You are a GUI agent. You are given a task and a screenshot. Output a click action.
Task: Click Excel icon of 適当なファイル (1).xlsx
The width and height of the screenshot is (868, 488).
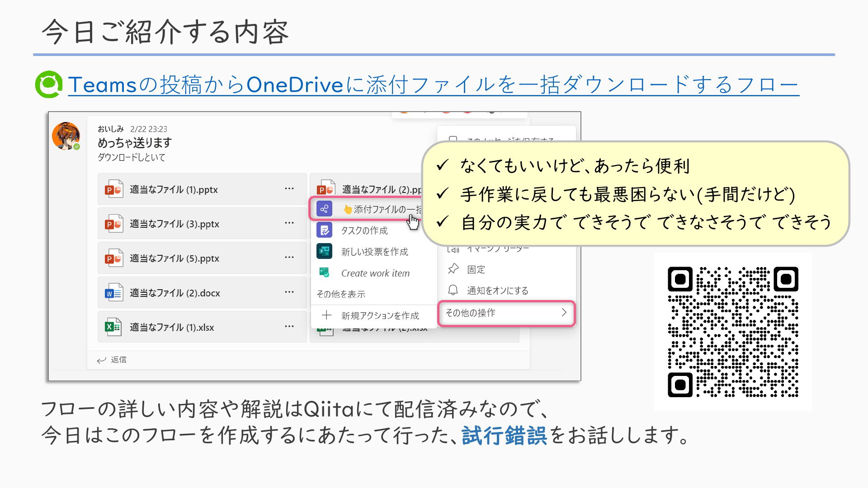[x=114, y=327]
